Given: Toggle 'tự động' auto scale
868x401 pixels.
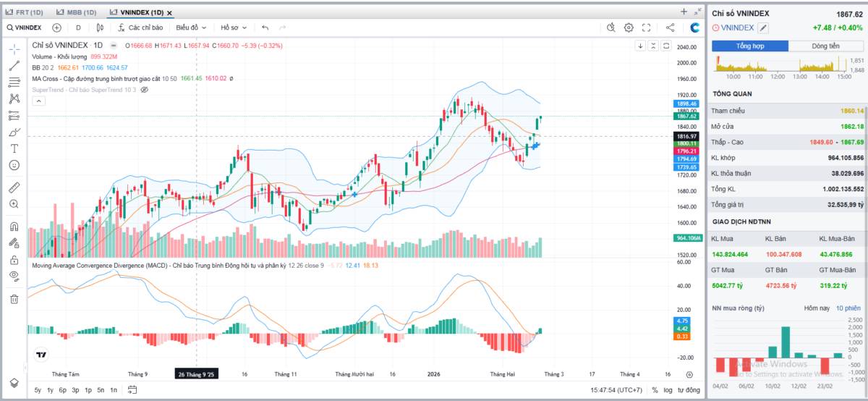Looking at the screenshot, I should [688, 390].
